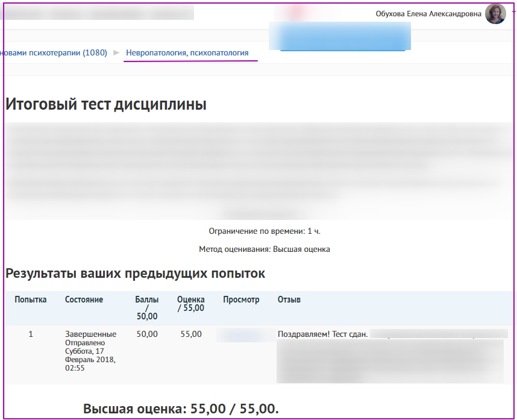
Task: Click the breadcrumb arrow separator
Action: [116, 53]
